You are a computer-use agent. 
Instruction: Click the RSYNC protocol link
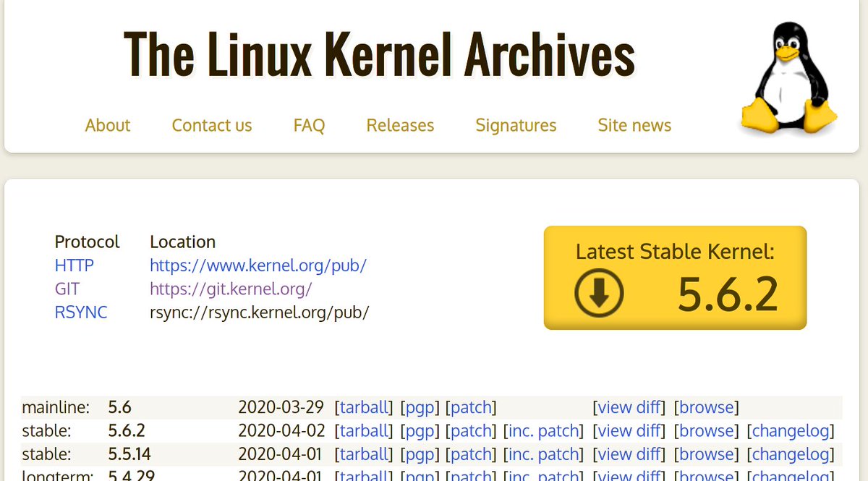click(x=81, y=313)
